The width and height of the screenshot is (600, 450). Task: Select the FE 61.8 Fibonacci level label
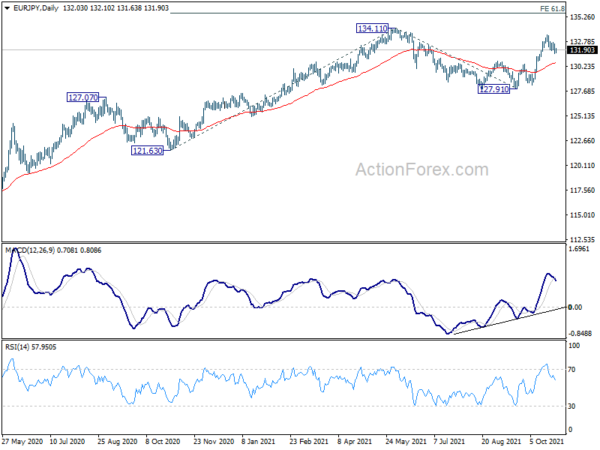[x=552, y=8]
